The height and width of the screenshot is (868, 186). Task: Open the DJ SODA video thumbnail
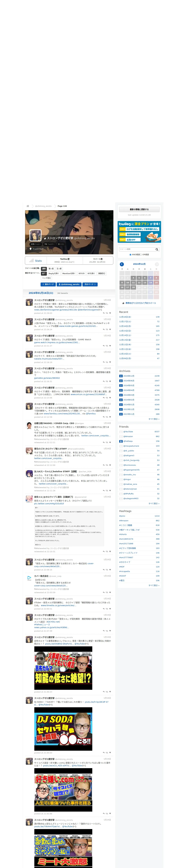coord(63,729)
